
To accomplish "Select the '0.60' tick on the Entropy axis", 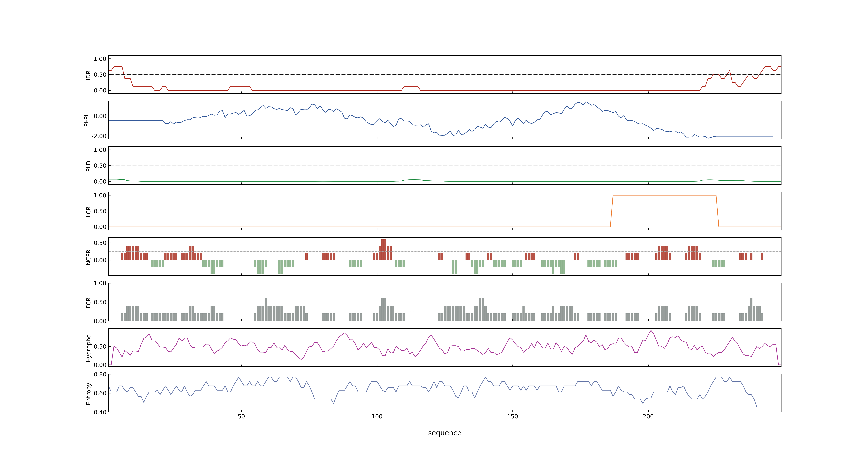I will coord(100,393).
